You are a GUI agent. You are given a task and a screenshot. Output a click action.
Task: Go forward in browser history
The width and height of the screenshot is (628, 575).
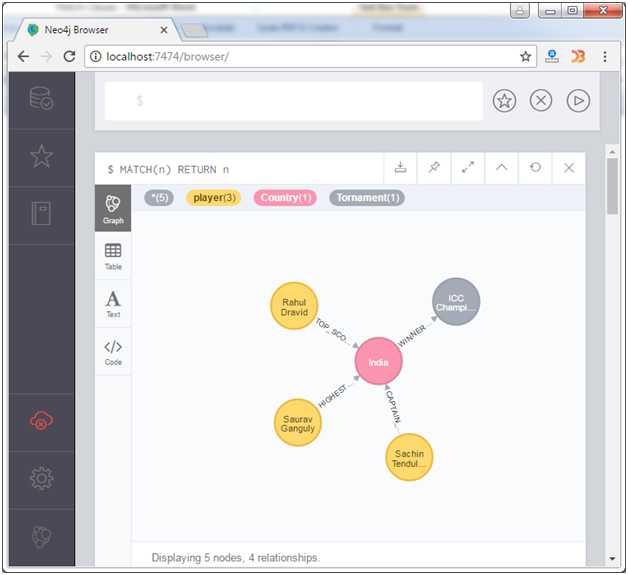[46, 56]
